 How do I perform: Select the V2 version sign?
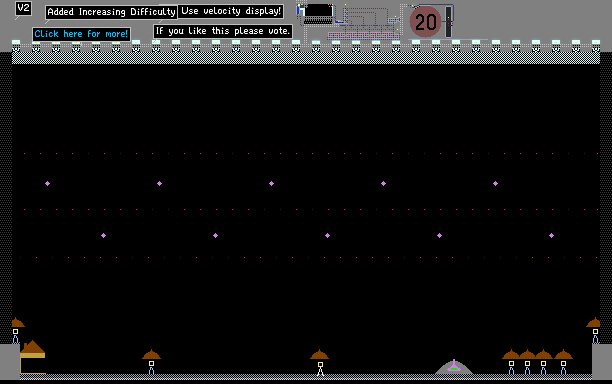[23, 8]
